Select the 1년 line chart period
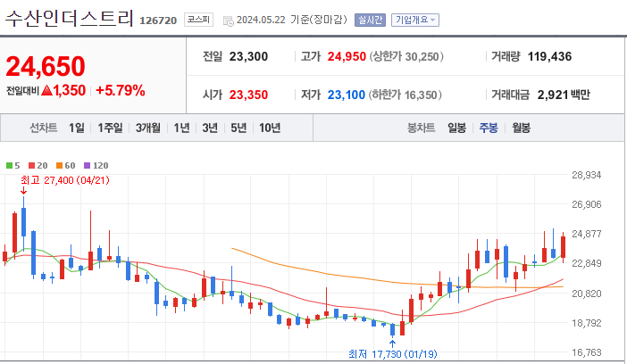 coord(181,128)
